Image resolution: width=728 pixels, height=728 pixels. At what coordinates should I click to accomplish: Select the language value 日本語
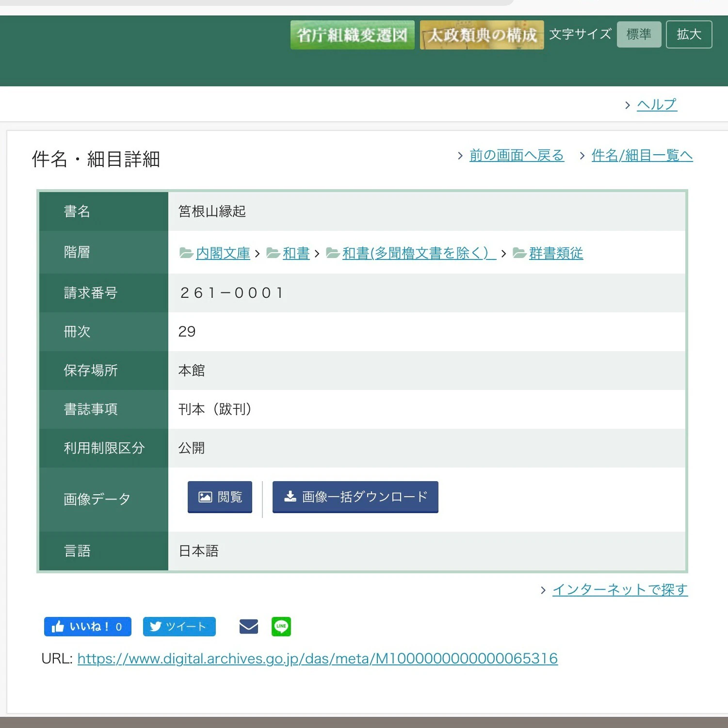(198, 551)
